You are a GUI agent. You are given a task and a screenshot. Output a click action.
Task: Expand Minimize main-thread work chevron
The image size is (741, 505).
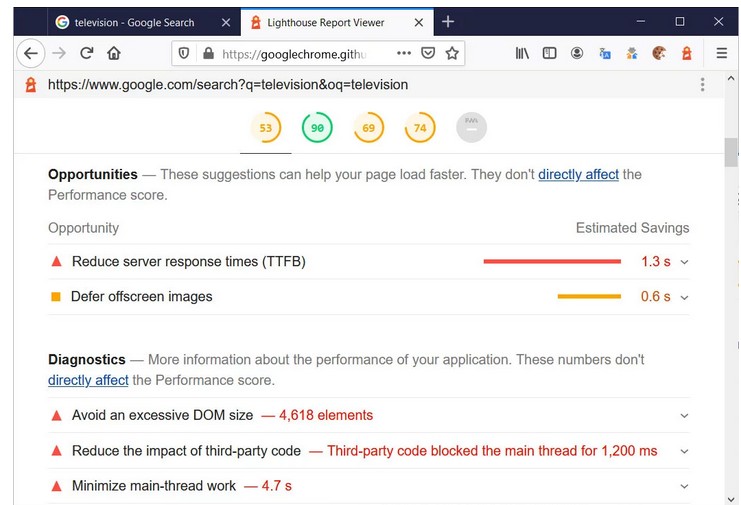coord(684,486)
